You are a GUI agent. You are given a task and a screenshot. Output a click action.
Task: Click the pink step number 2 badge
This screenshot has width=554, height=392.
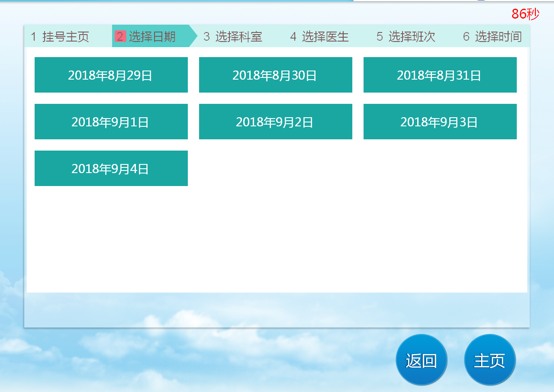[x=120, y=36]
